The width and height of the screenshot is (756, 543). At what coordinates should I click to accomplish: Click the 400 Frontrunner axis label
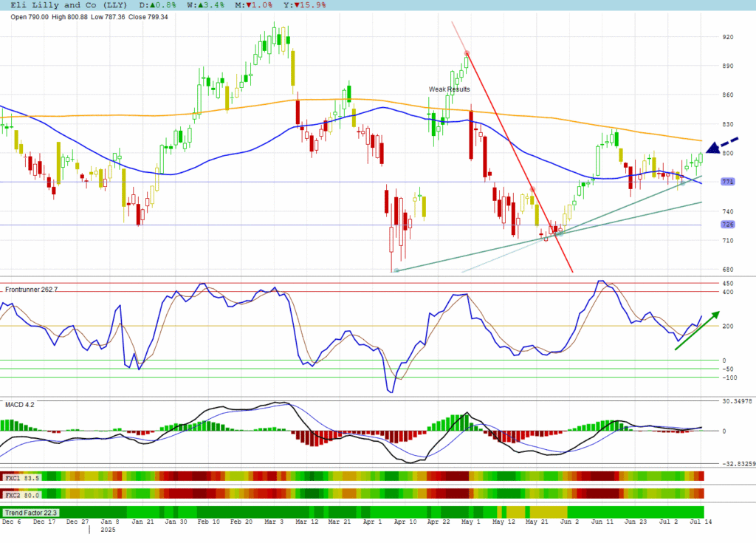727,292
